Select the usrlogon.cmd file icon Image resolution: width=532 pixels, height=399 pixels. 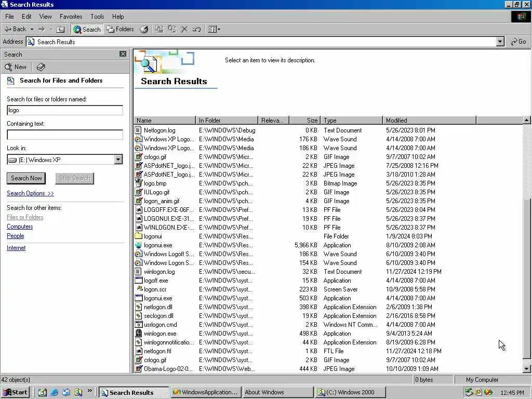tap(138, 324)
